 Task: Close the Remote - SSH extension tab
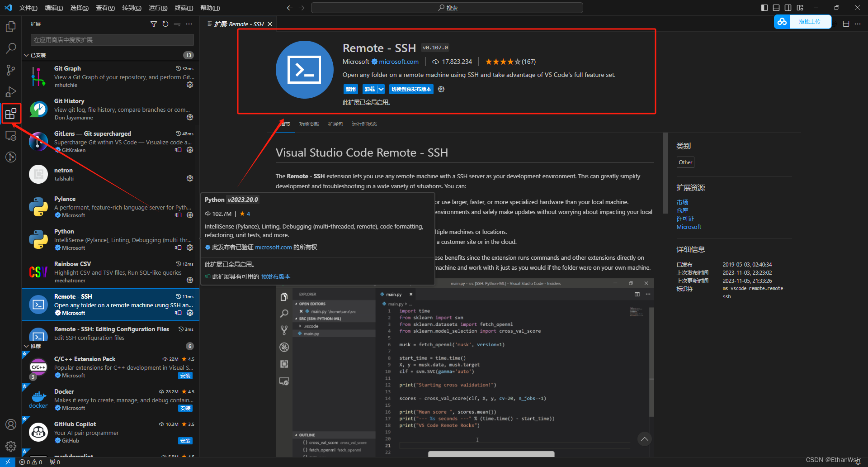[x=270, y=24]
